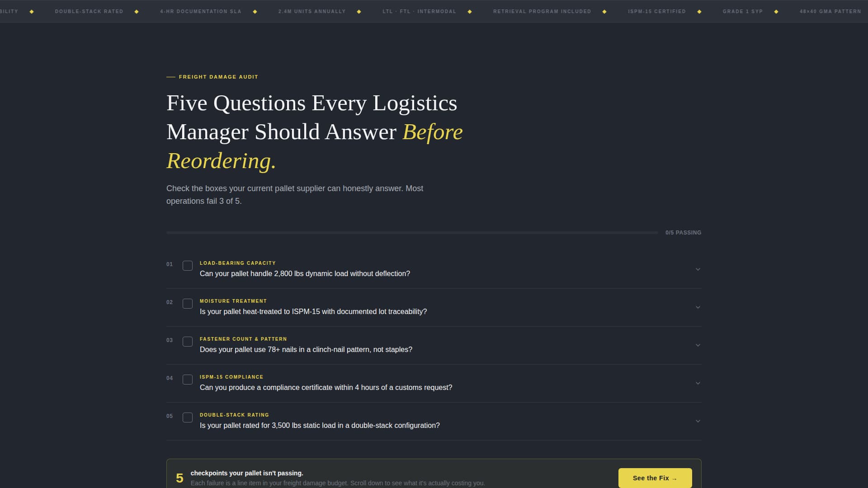Click the diamond icon after GRADE 1 SYP

[776, 11]
